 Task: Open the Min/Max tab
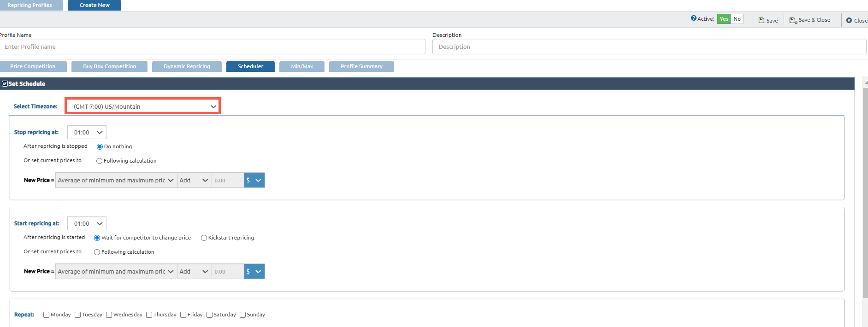click(302, 66)
